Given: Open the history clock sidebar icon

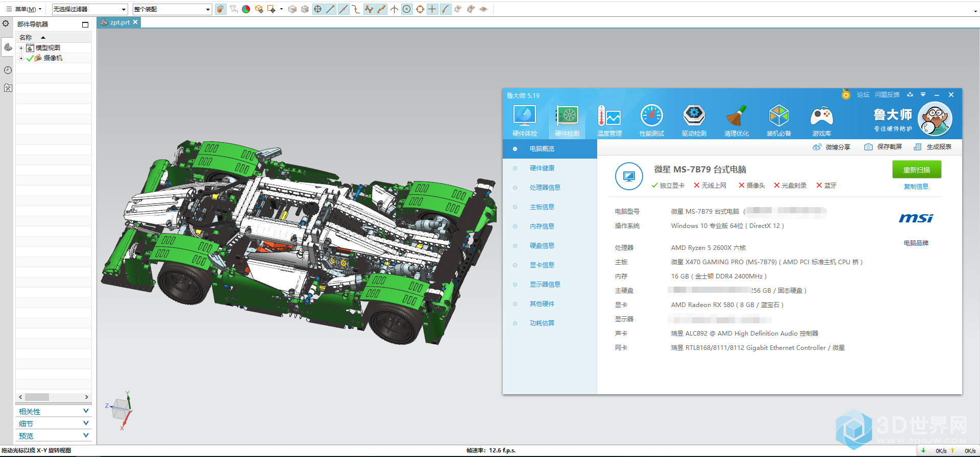Looking at the screenshot, I should (8, 70).
